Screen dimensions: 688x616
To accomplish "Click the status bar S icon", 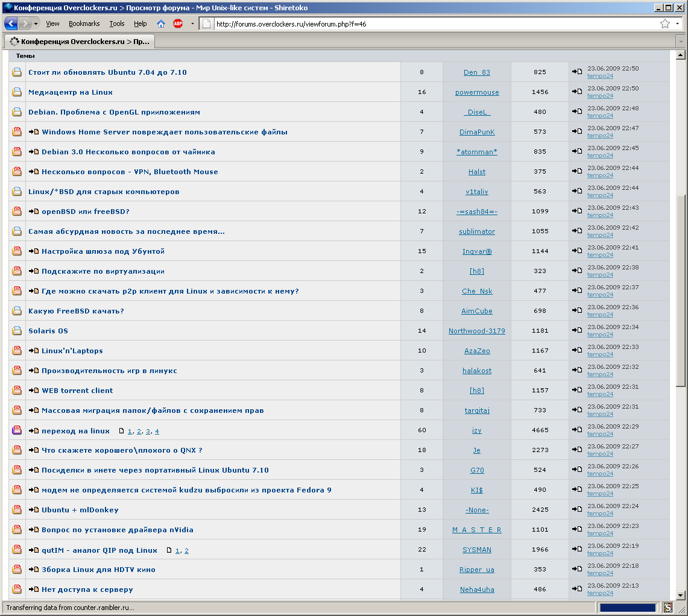I will coord(668,608).
